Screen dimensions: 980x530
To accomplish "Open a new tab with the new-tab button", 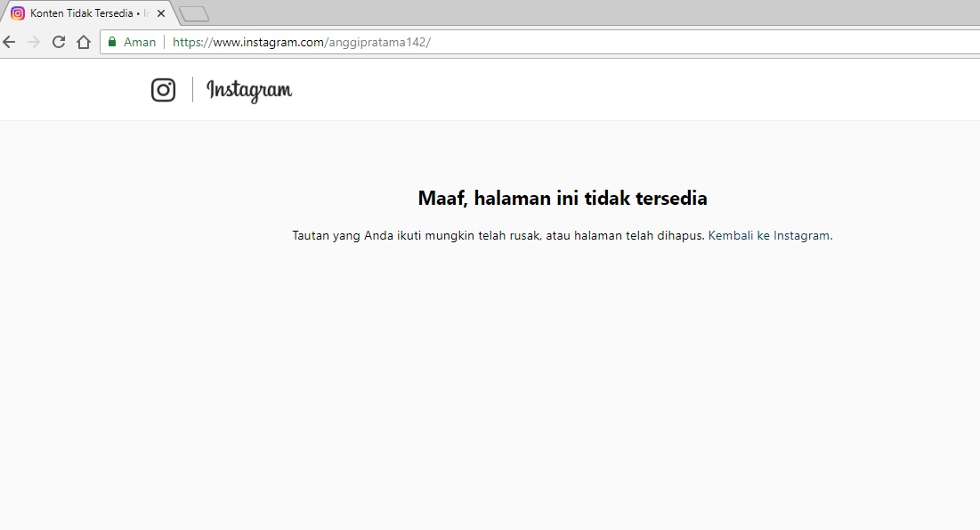I will 194,13.
